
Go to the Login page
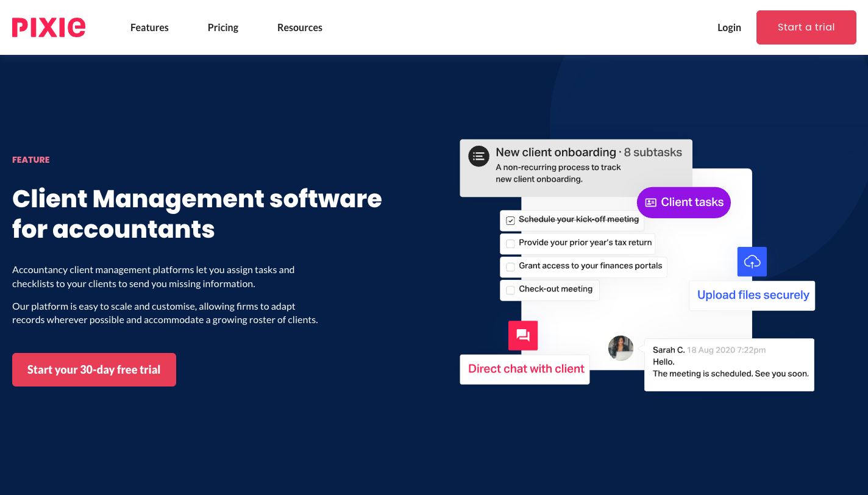[x=729, y=27]
